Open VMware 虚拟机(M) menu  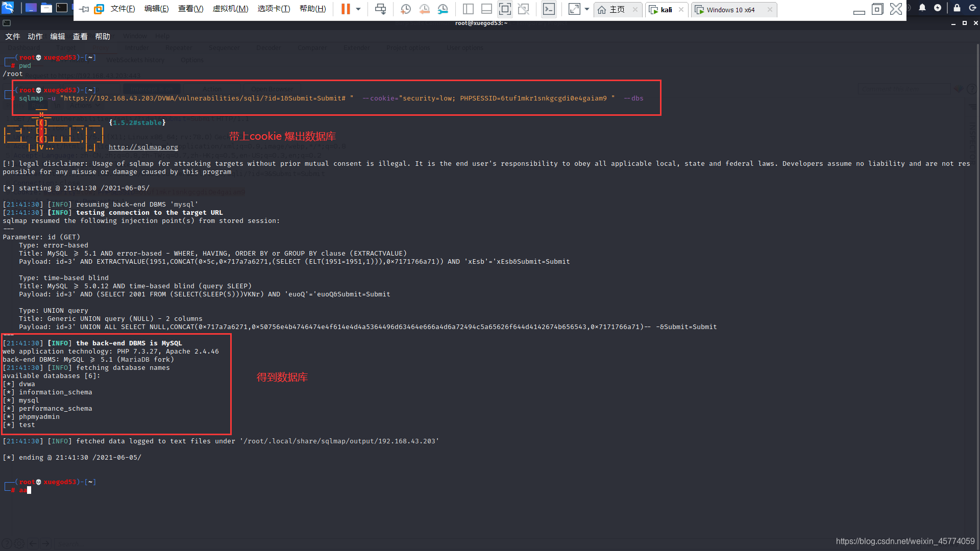tap(230, 9)
